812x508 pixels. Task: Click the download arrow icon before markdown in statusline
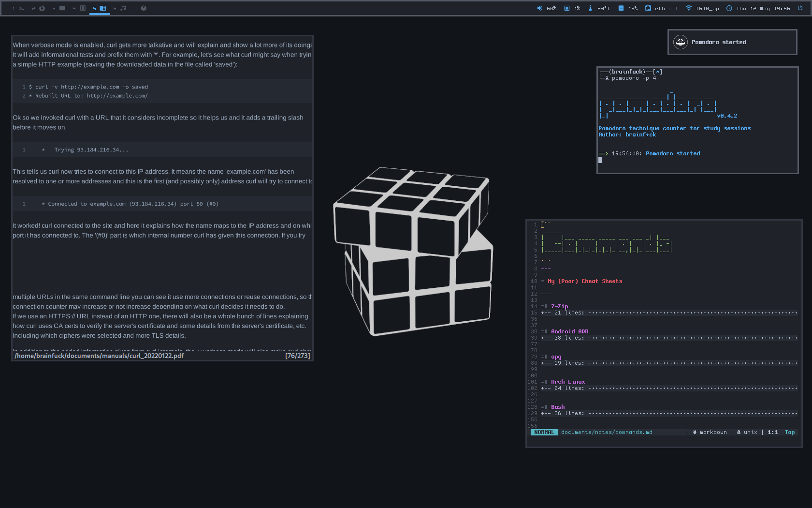pyautogui.click(x=695, y=433)
